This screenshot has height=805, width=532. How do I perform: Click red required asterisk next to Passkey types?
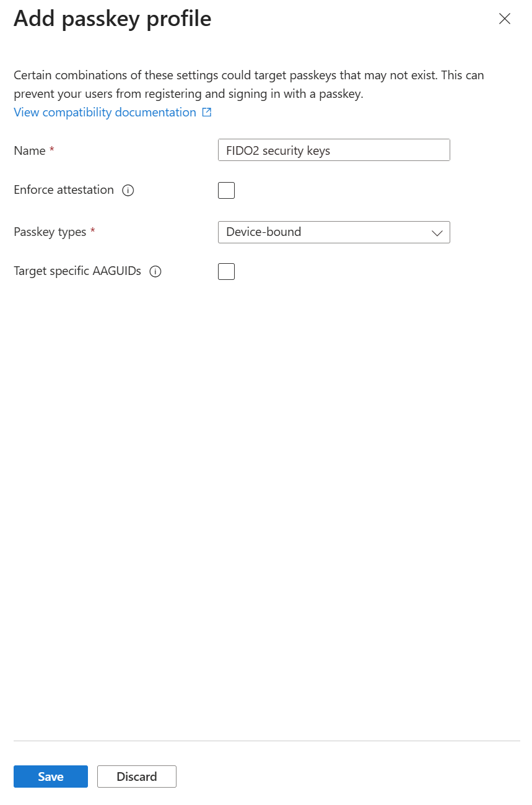click(x=93, y=231)
